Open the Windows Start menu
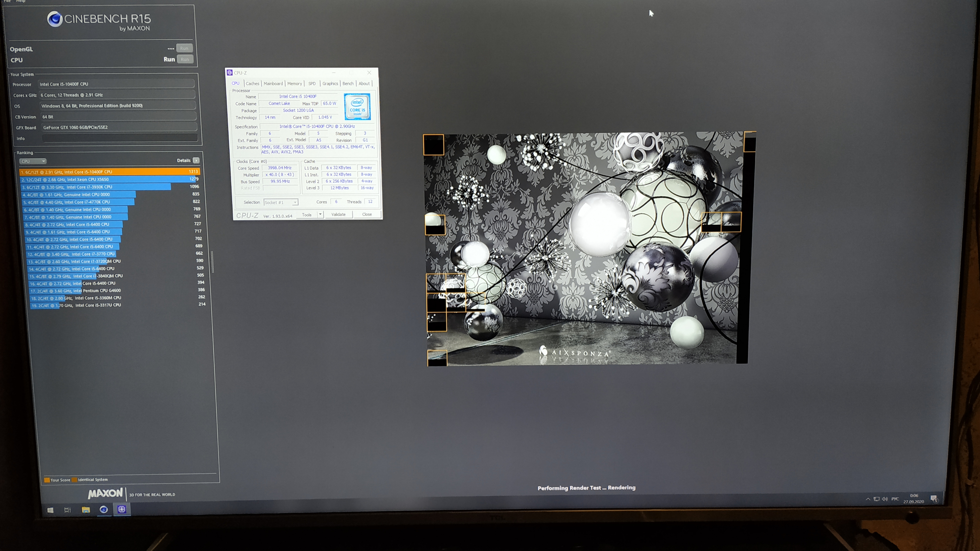 click(50, 510)
